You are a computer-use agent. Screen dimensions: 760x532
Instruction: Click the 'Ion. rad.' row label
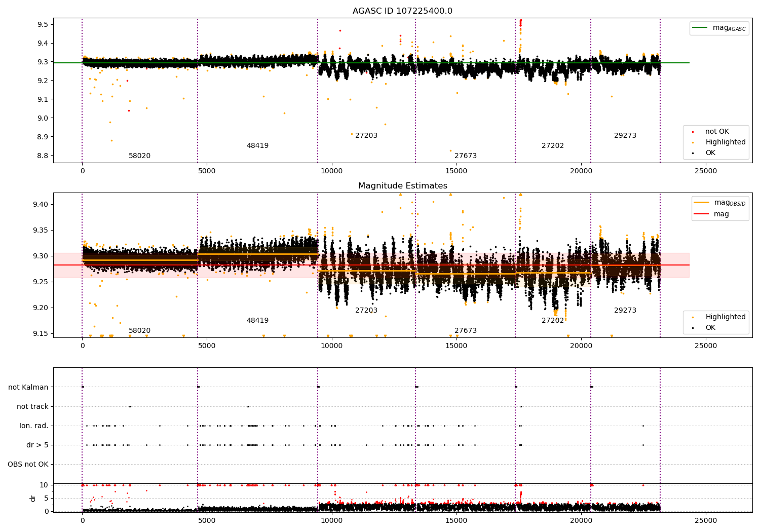click(x=34, y=426)
